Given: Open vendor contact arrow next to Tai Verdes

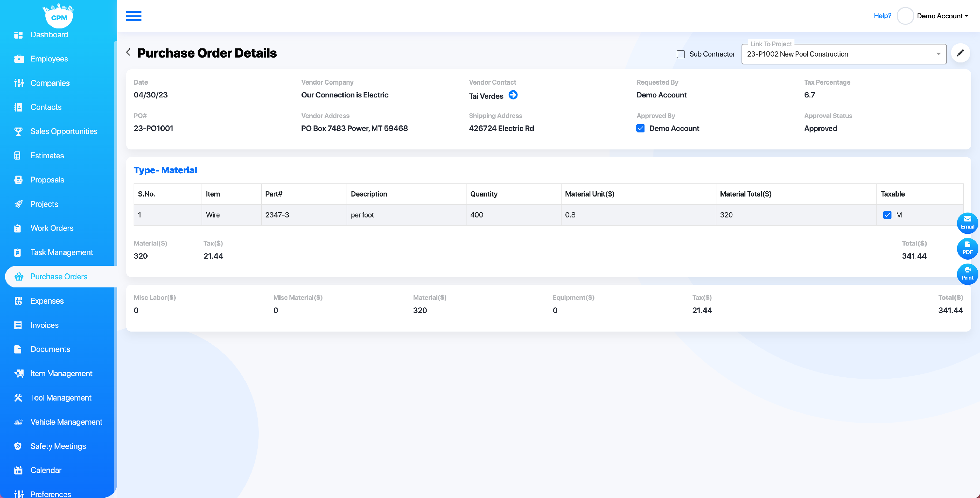Looking at the screenshot, I should point(513,95).
